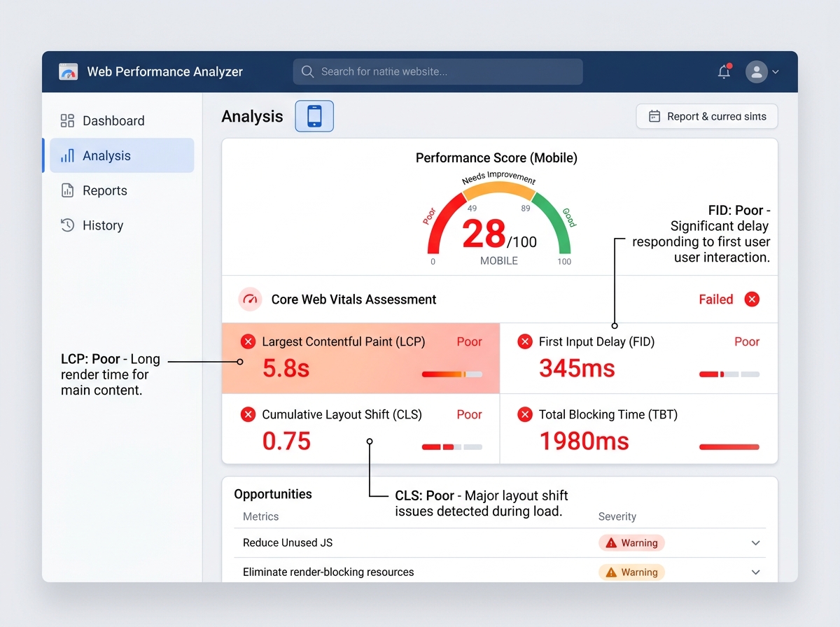The width and height of the screenshot is (840, 627).
Task: Click Warning badge for render-blocking resources
Action: [x=631, y=572]
